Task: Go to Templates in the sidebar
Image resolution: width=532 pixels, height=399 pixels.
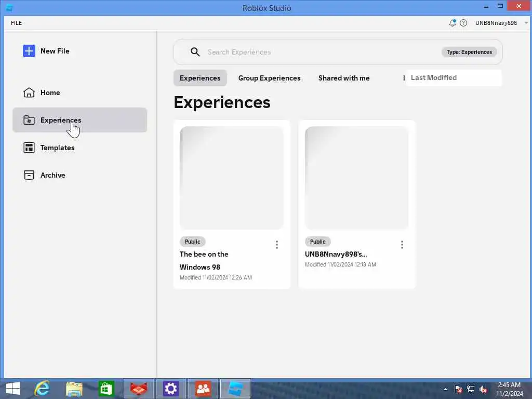Action: click(79, 148)
